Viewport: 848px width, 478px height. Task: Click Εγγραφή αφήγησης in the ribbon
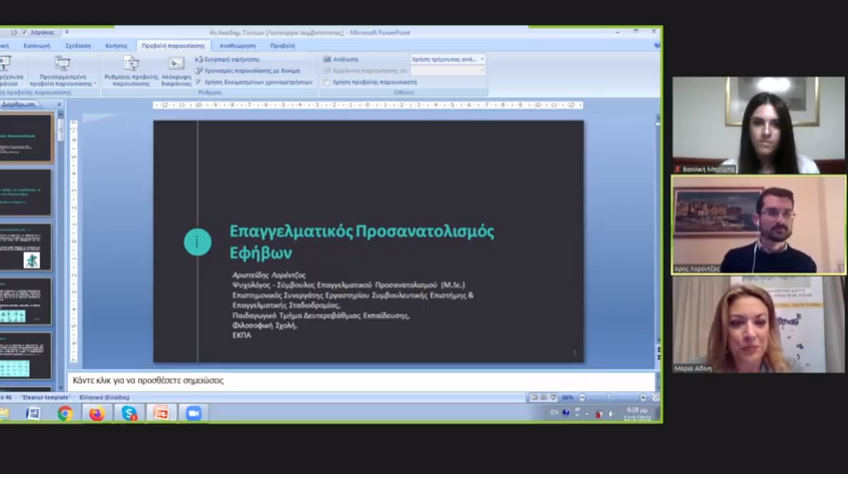[x=230, y=59]
